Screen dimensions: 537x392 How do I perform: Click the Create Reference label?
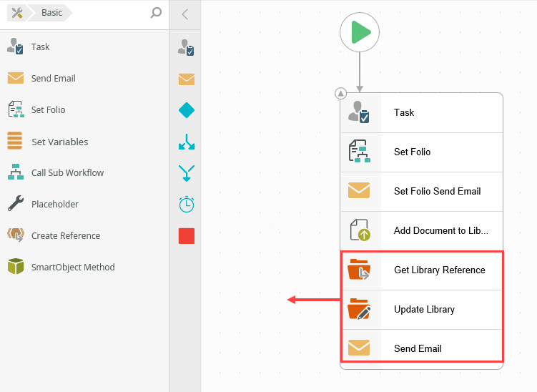(66, 236)
